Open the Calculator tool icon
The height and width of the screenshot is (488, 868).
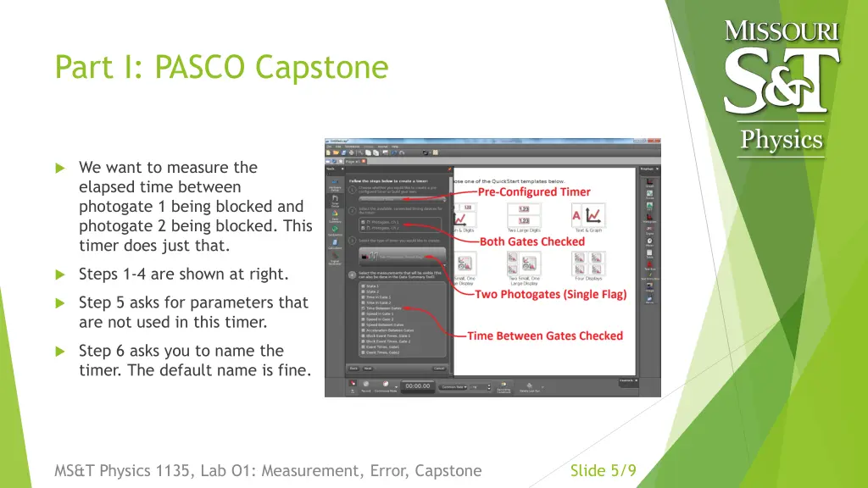tap(335, 243)
